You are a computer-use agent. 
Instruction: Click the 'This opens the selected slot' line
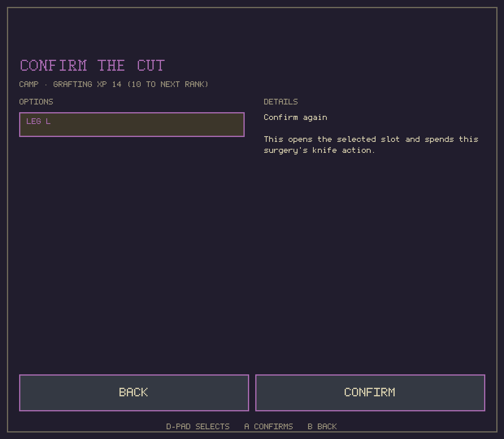371,139
